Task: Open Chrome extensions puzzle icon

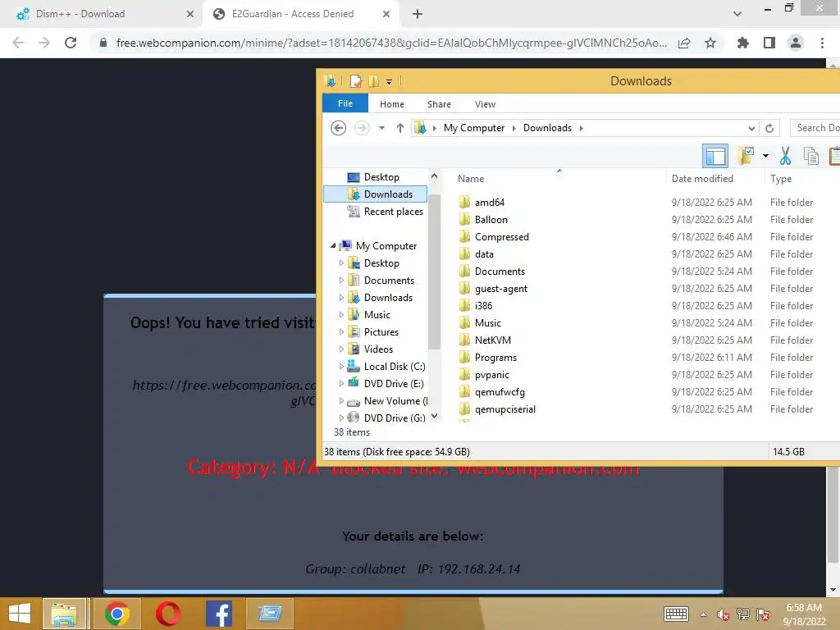Action: point(743,43)
